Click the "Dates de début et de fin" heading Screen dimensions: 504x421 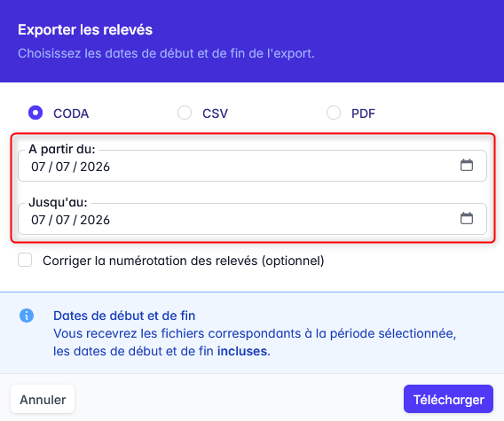(124, 316)
